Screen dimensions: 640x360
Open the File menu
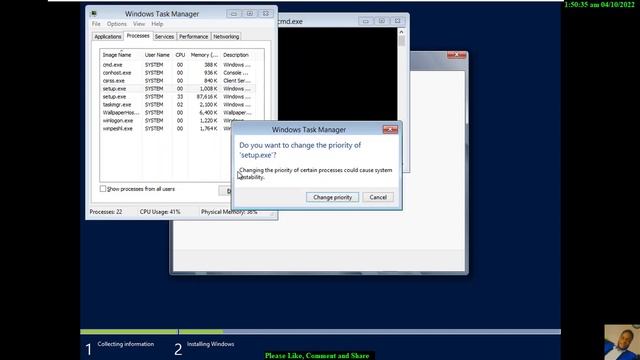(x=96, y=24)
